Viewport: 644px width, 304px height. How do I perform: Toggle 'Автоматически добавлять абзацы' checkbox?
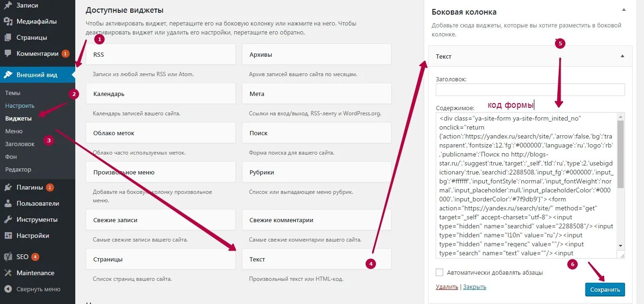point(439,272)
